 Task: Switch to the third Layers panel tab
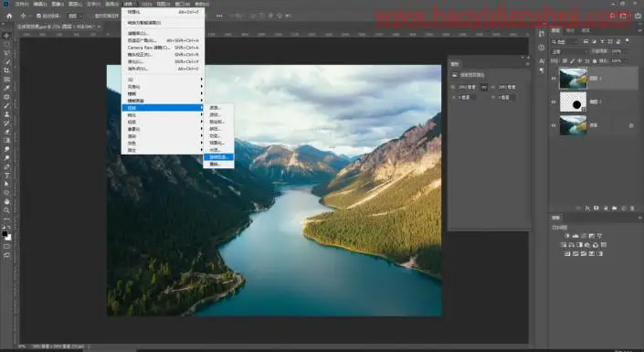[586, 30]
